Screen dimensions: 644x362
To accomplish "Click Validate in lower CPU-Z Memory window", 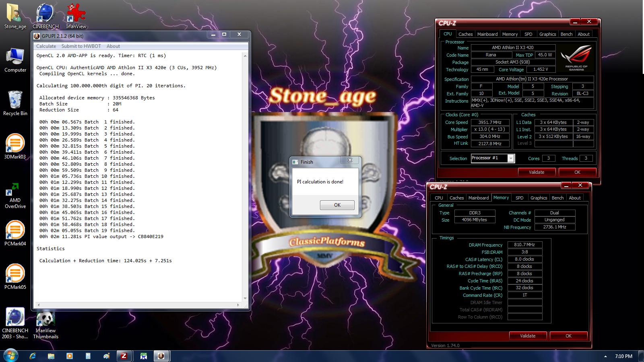I will (528, 336).
